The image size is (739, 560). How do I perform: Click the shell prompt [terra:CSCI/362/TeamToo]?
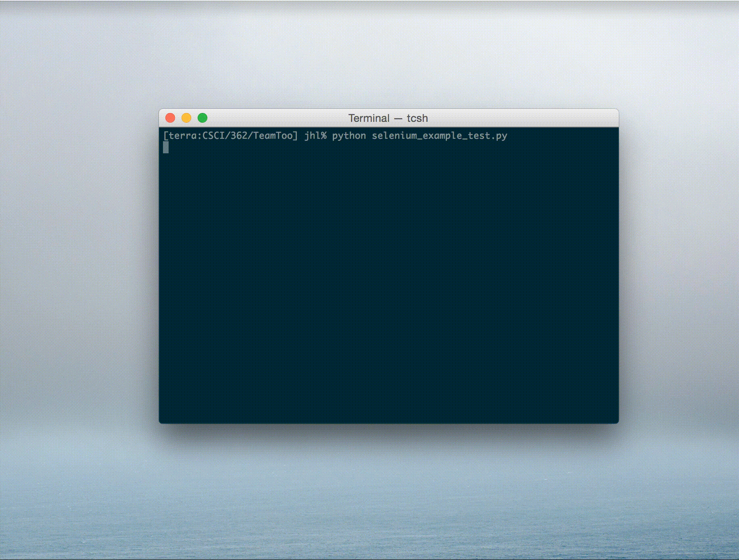click(230, 136)
